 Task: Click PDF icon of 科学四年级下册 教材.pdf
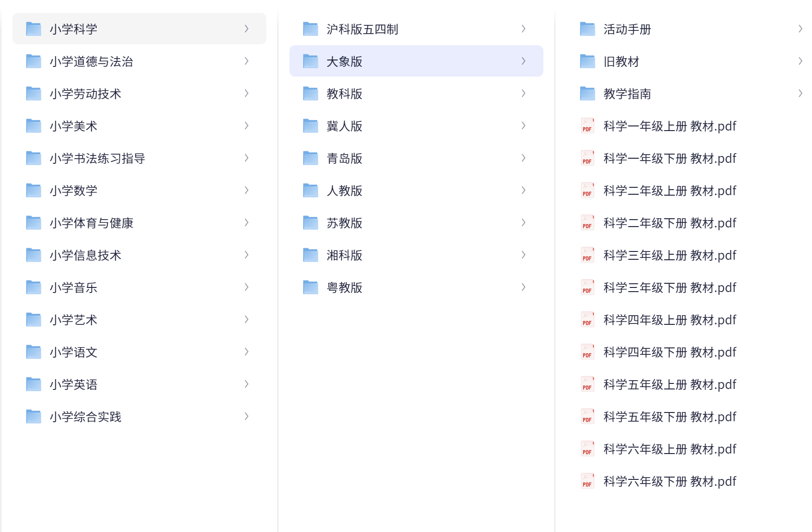588,352
